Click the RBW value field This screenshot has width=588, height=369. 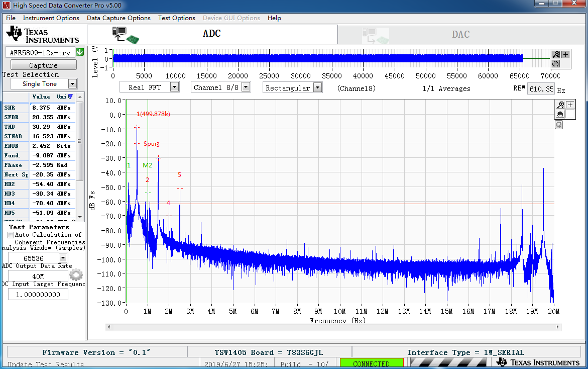click(541, 89)
